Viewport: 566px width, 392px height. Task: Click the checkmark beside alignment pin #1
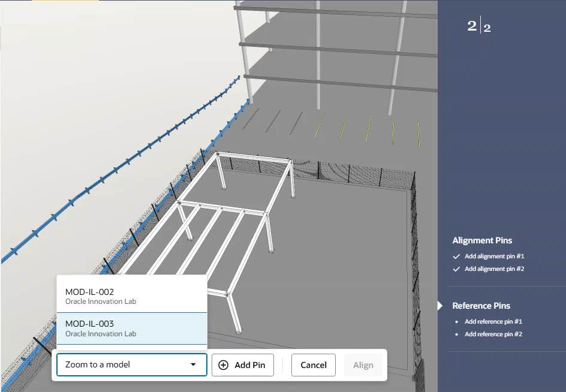pyautogui.click(x=456, y=257)
